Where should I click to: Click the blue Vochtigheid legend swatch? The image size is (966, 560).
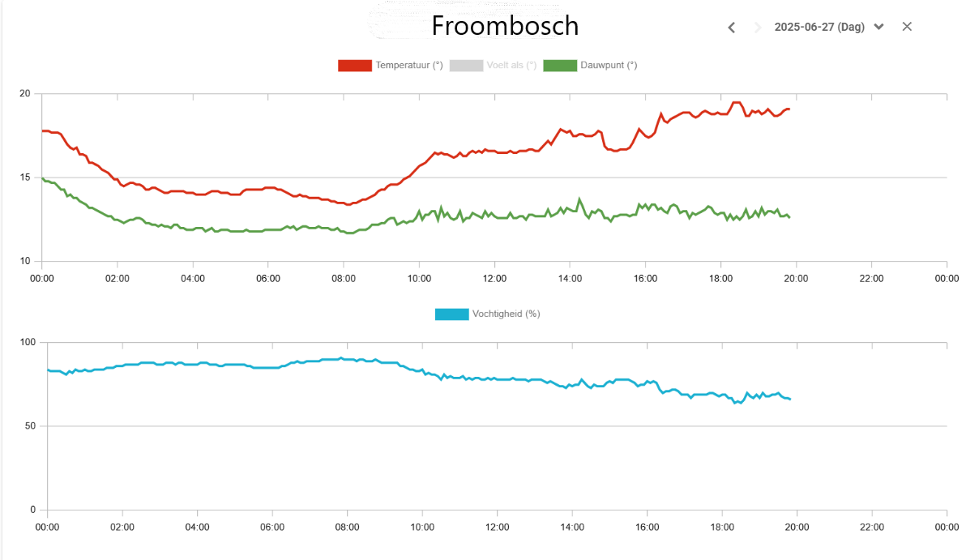point(451,314)
